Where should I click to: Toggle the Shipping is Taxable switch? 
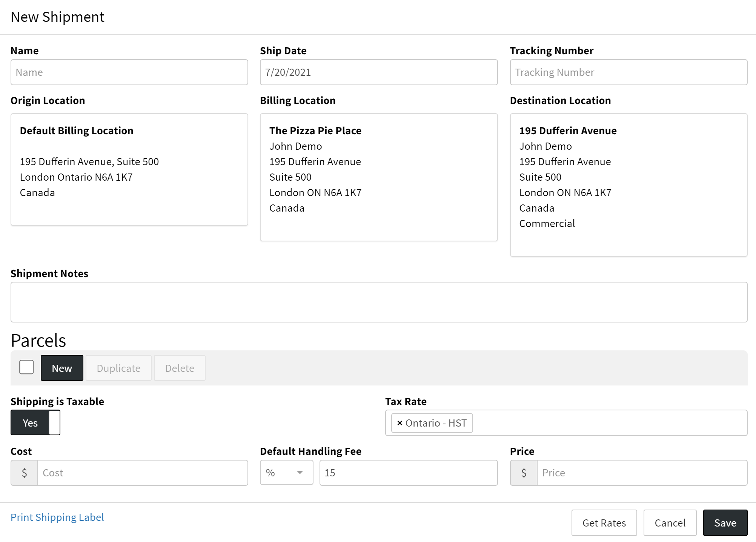(x=35, y=423)
